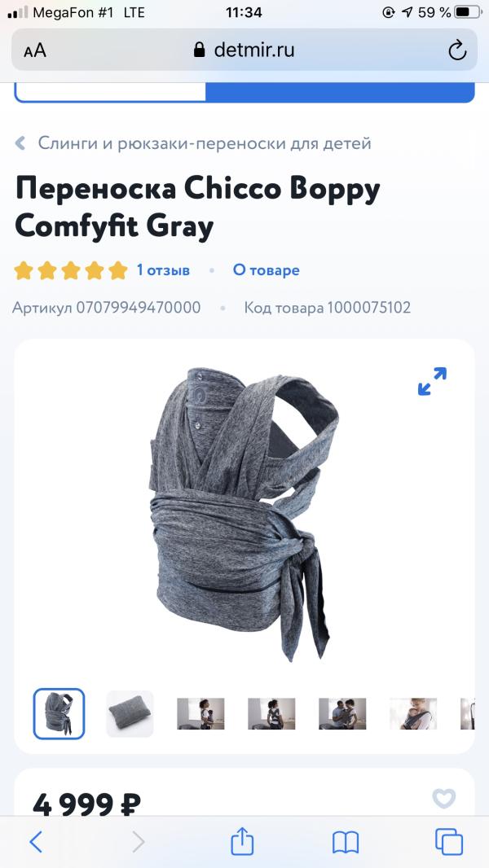Open Safari bookmarks book icon

pos(346,843)
